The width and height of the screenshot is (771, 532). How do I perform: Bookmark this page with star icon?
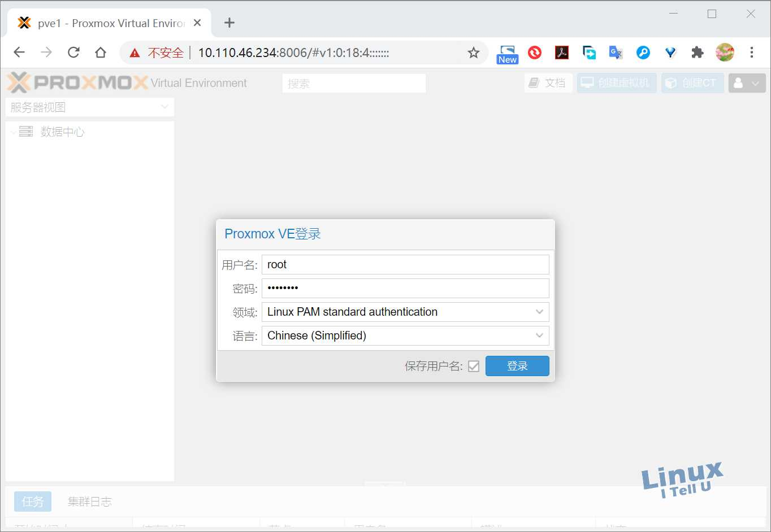pos(474,53)
